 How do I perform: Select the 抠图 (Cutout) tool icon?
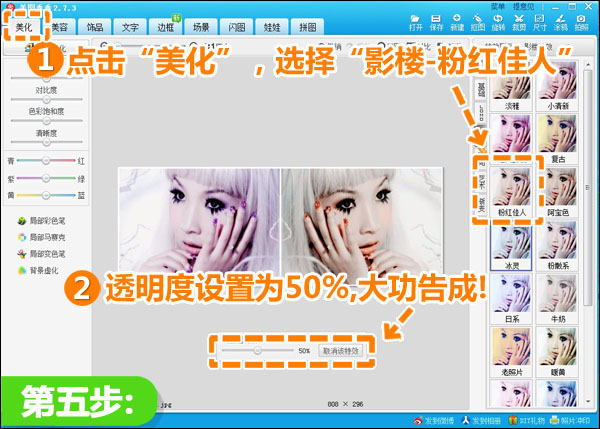478,22
